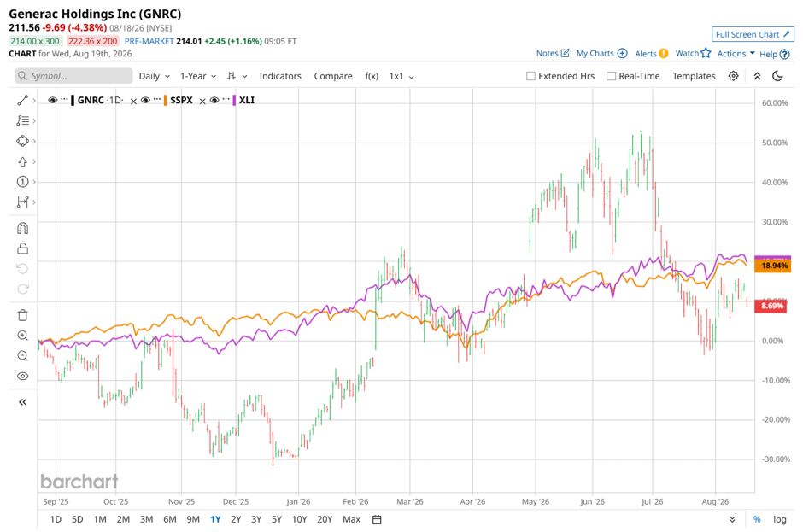The height and width of the screenshot is (532, 803).
Task: Open chart settings gear icon
Action: 733,76
